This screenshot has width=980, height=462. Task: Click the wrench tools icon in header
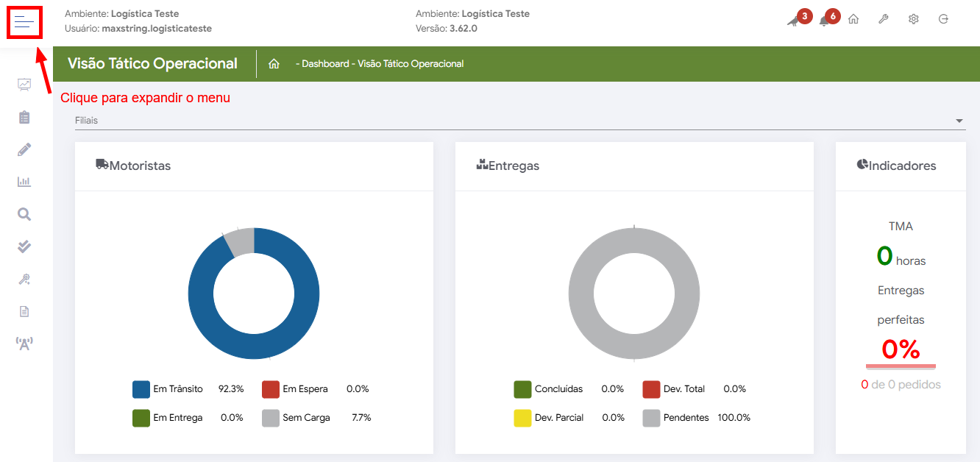pyautogui.click(x=884, y=19)
